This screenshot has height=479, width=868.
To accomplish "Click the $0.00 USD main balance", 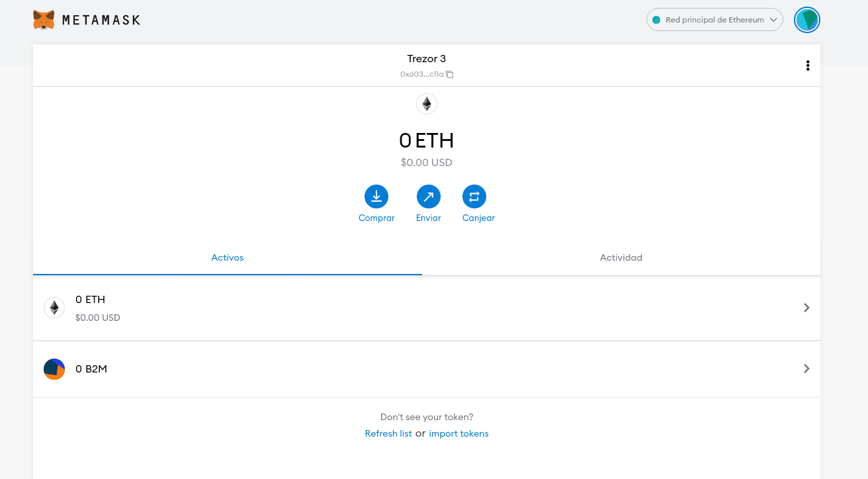I will 427,162.
